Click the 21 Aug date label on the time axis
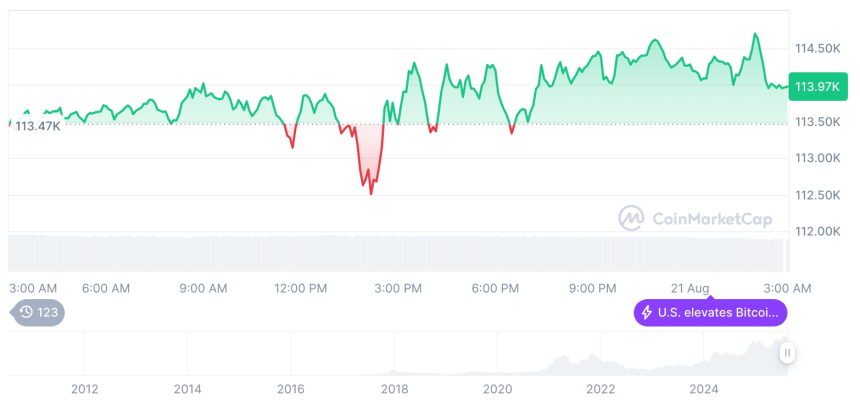Image resolution: width=860 pixels, height=401 pixels. click(x=690, y=288)
